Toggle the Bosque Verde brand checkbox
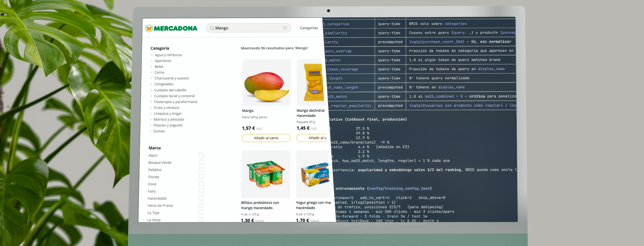The height and width of the screenshot is (246, 644). (202, 162)
